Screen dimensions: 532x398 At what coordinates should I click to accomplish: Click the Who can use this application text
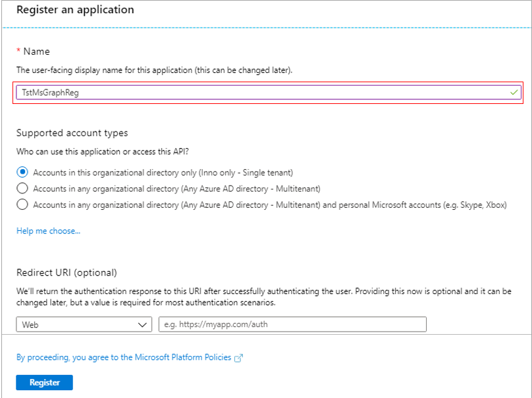click(103, 151)
